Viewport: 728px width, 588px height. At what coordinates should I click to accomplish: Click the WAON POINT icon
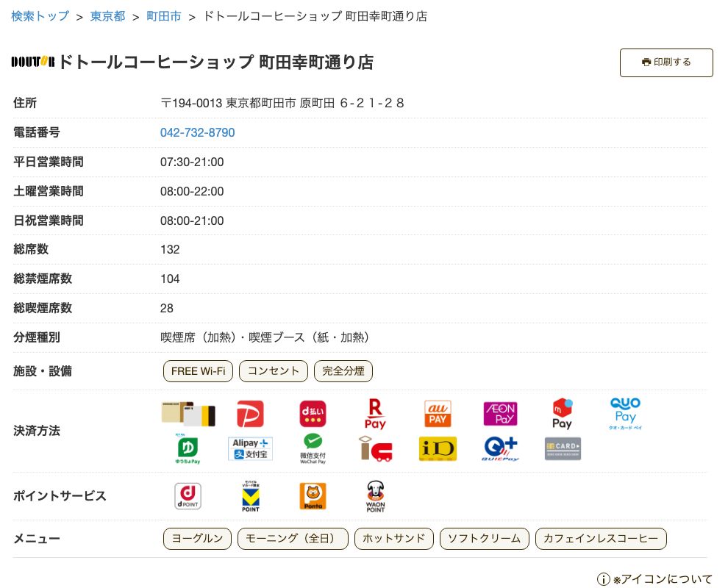coord(375,496)
